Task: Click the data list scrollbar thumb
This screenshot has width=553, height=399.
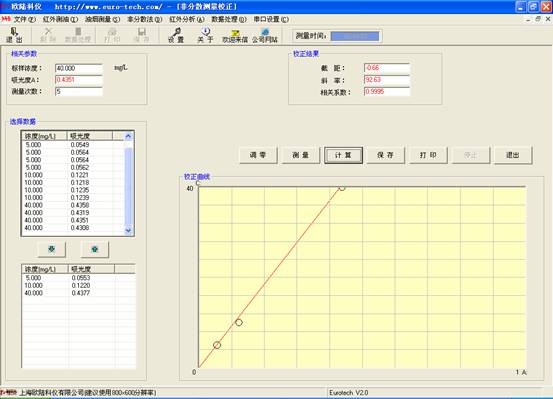Action: click(x=128, y=187)
